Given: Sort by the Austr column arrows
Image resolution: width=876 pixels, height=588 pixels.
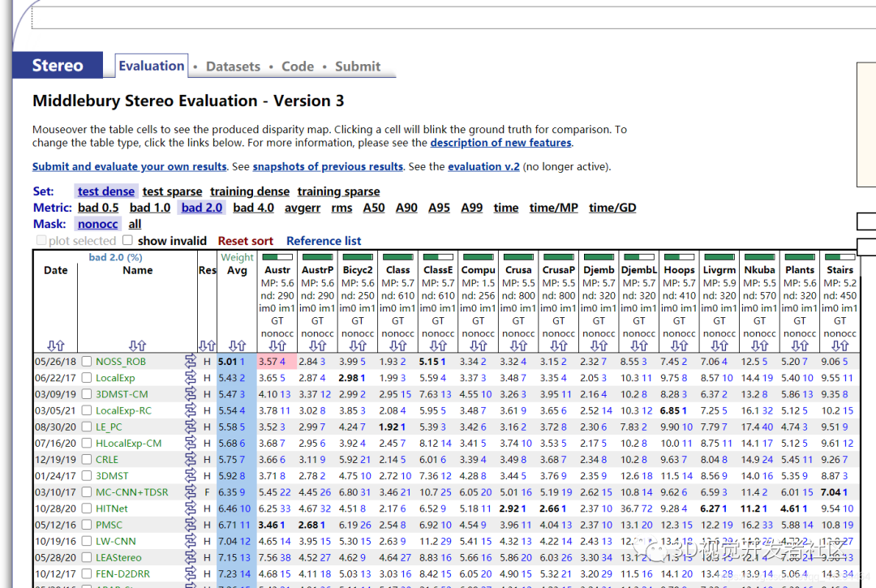Looking at the screenshot, I should (277, 346).
